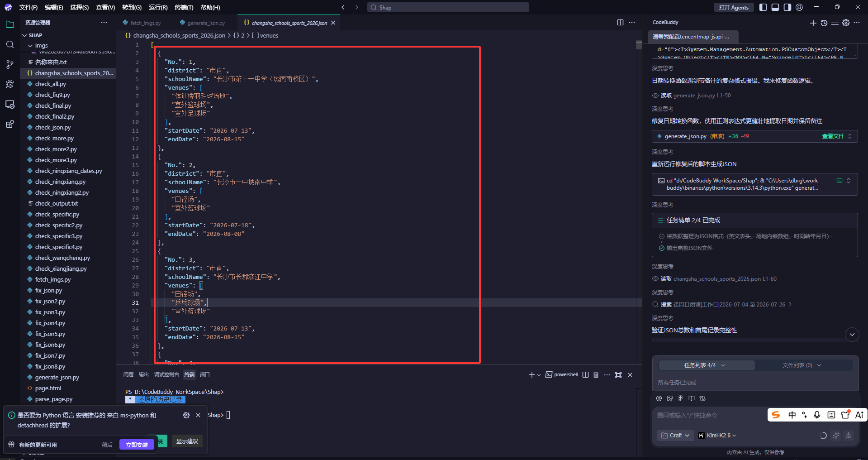The width and height of the screenshot is (868, 460).
Task: Maximize the terminal panel size
Action: click(618, 374)
